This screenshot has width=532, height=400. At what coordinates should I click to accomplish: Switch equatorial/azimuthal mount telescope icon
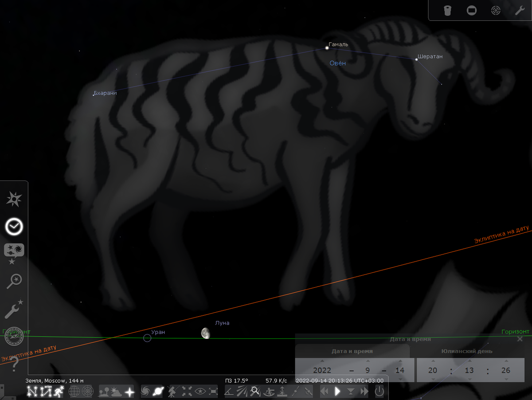click(x=173, y=391)
